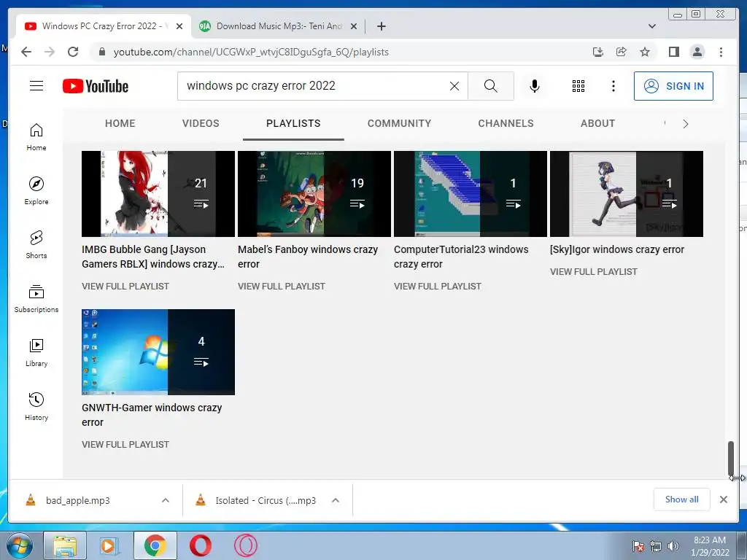Go to Home in the sidebar
Screen dimensions: 747x560
click(36, 137)
